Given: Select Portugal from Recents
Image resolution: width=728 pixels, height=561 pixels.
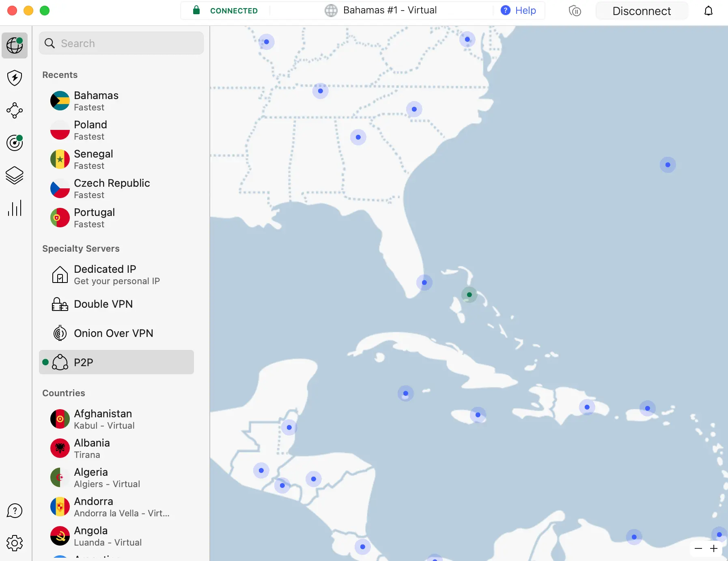Looking at the screenshot, I should (x=116, y=218).
